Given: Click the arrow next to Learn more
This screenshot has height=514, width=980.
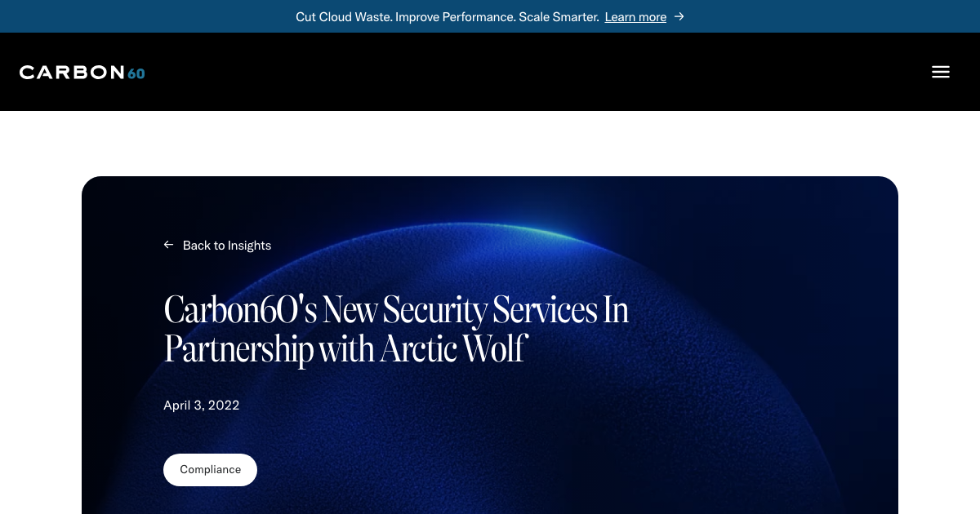Looking at the screenshot, I should pyautogui.click(x=679, y=16).
